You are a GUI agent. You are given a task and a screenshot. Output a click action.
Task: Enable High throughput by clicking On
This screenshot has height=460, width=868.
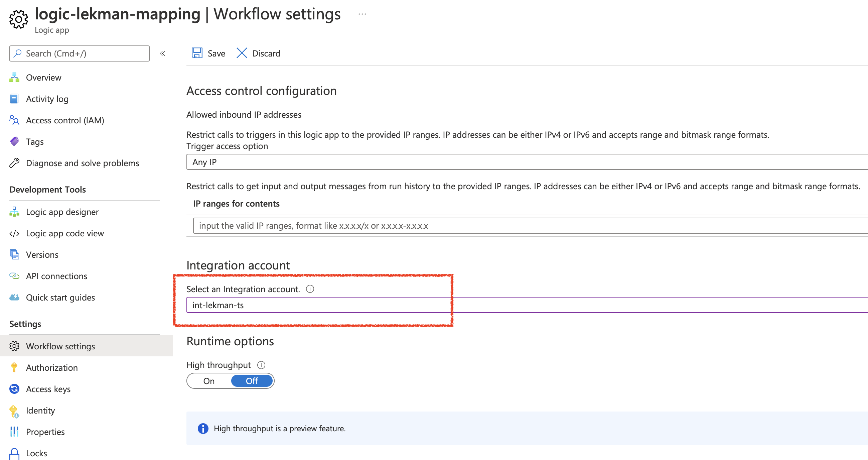pyautogui.click(x=209, y=381)
